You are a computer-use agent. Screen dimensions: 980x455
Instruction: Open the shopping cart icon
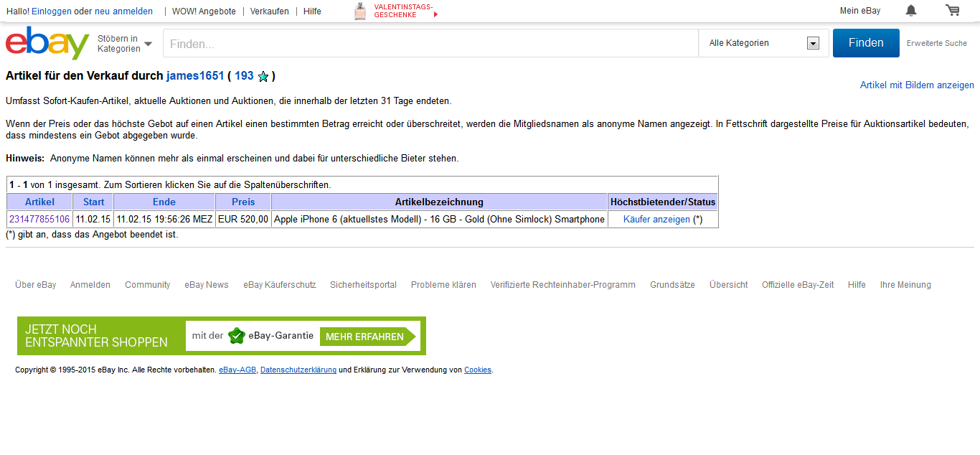(x=952, y=11)
